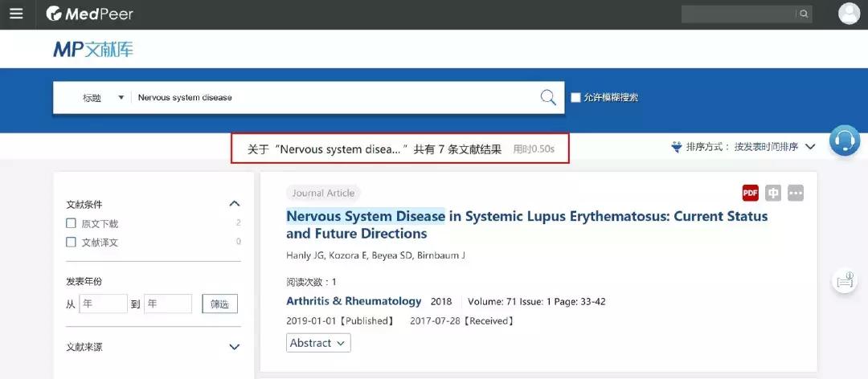Viewport: 868px width, 379px height.
Task: Collapse the 文献条件 section
Action: click(x=235, y=204)
